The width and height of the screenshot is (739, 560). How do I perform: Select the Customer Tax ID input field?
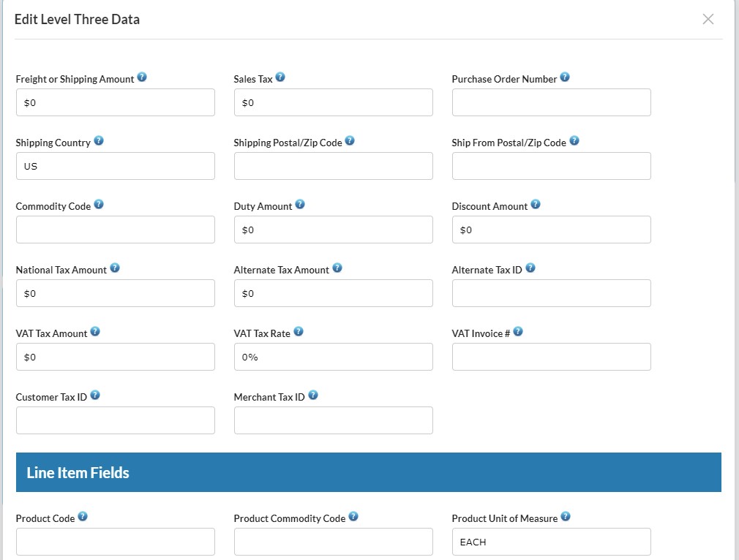(x=115, y=420)
